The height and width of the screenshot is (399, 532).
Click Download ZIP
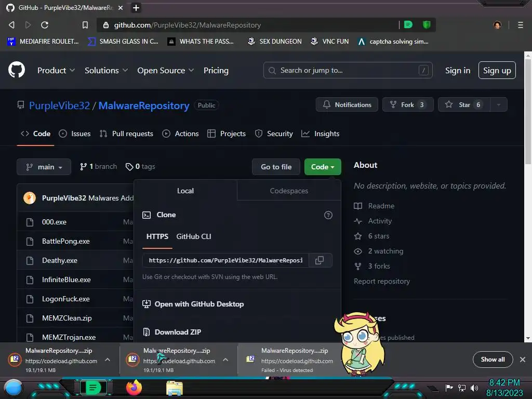(171, 332)
